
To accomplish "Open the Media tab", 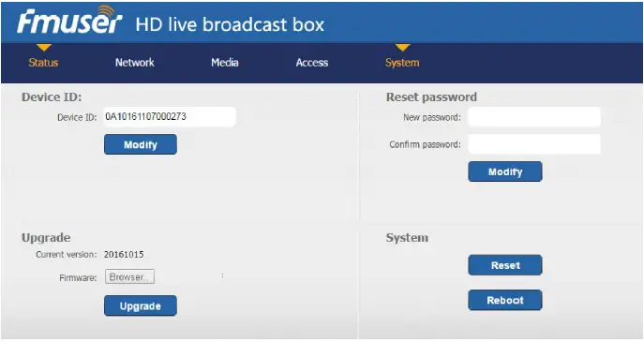I will (x=225, y=63).
